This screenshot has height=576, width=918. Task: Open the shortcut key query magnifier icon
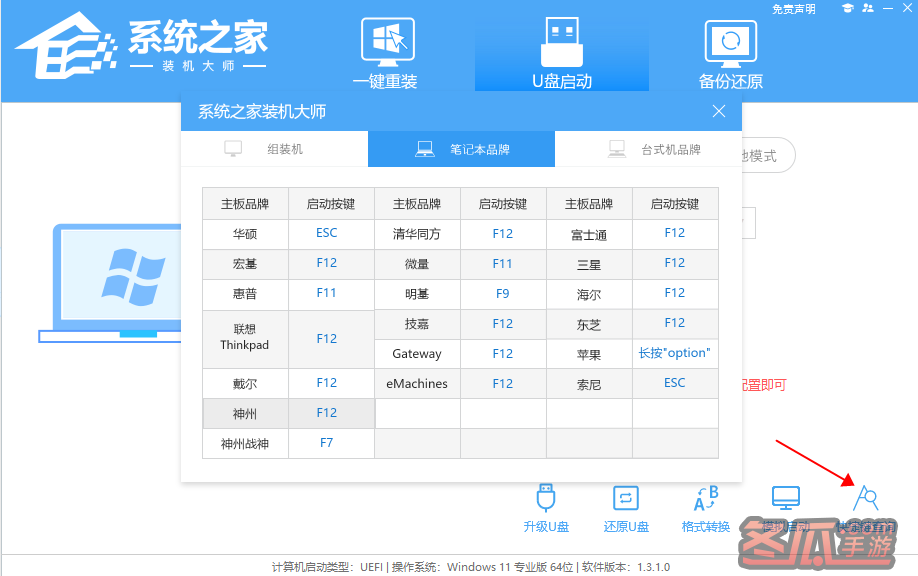tap(866, 498)
